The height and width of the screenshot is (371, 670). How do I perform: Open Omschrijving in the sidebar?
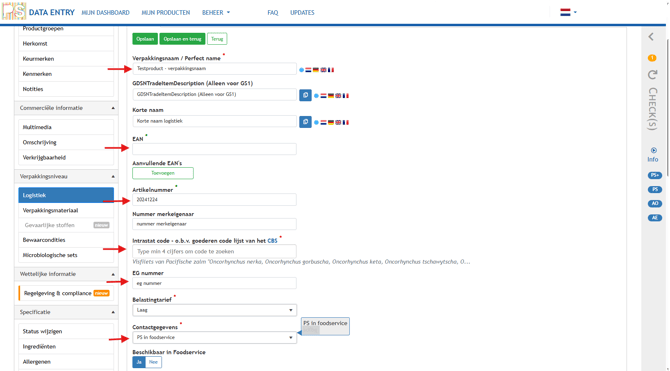click(x=66, y=142)
